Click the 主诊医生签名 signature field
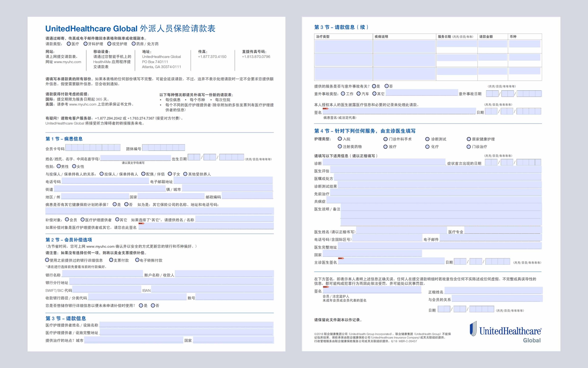The height and width of the screenshot is (368, 588). [x=391, y=261]
